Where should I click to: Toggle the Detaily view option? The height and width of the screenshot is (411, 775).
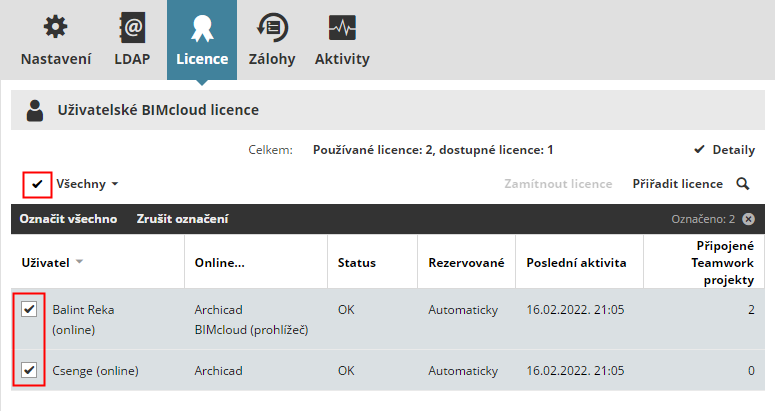tap(724, 150)
